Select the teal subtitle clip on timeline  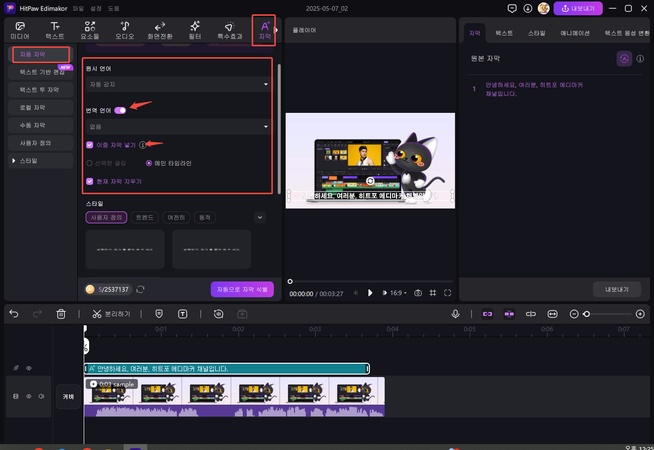click(227, 368)
